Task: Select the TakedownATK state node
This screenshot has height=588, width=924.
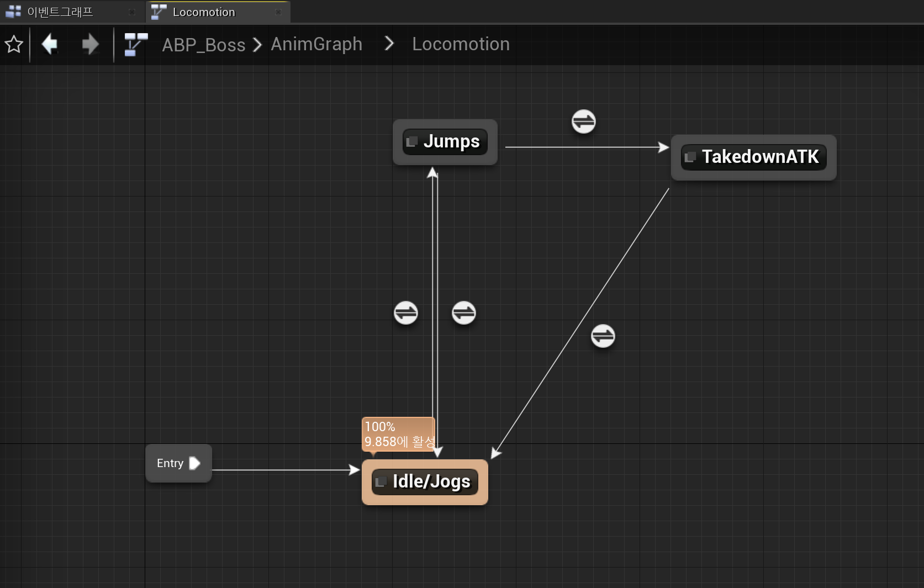Action: click(753, 157)
